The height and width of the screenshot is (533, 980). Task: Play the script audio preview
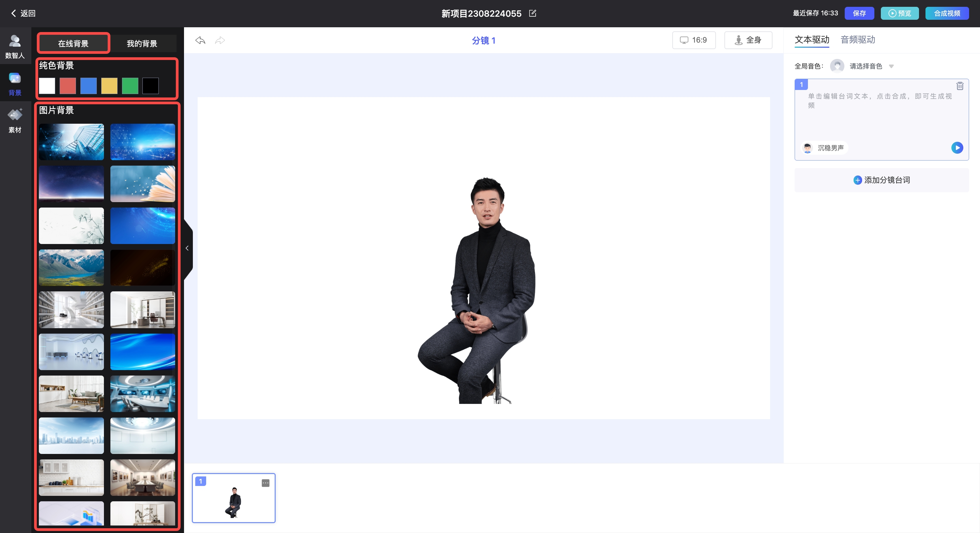pos(957,148)
